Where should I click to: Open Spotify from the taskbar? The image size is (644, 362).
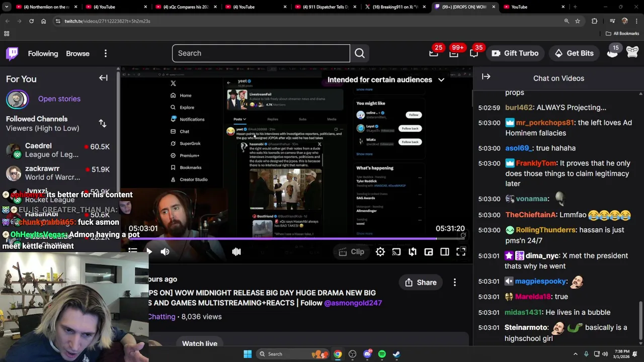[x=382, y=354]
